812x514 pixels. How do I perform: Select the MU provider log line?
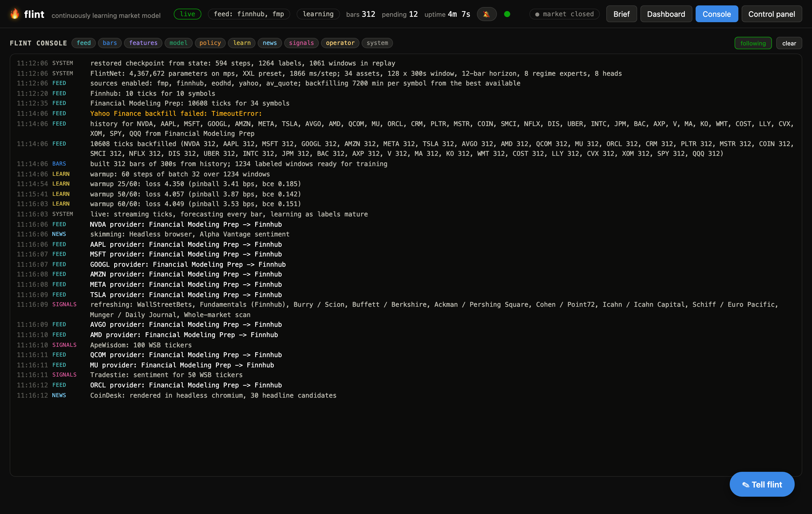[x=406, y=365]
